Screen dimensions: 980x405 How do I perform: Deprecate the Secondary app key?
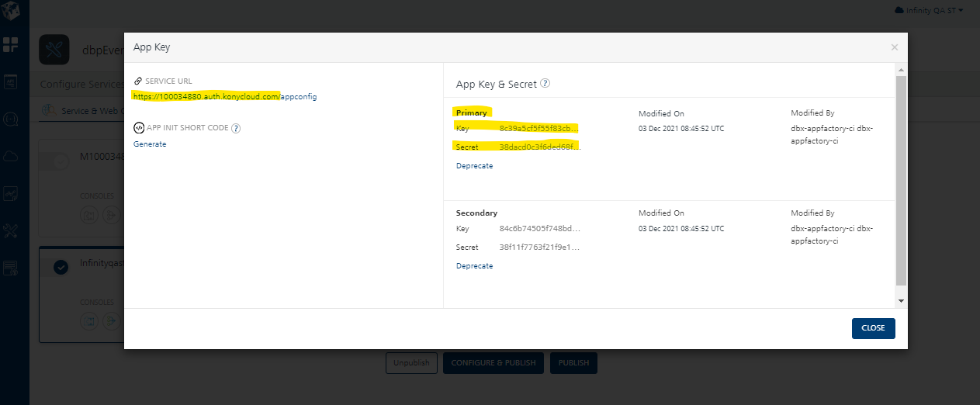point(474,266)
